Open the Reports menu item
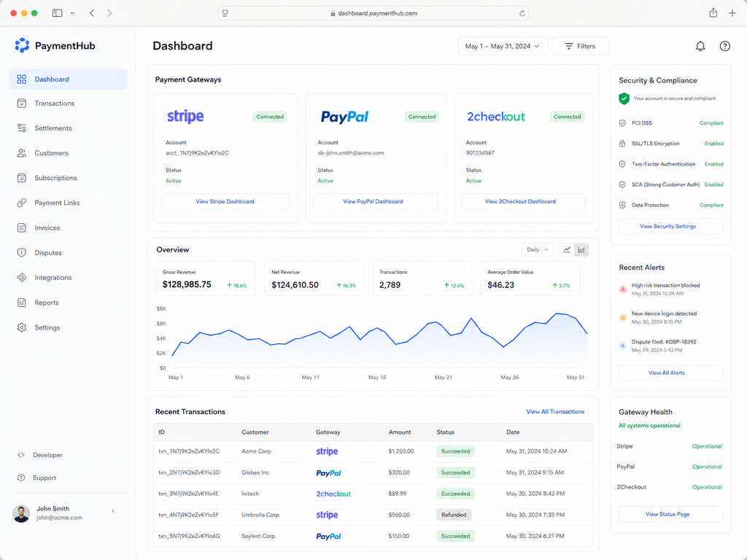The height and width of the screenshot is (560, 747). 68,303
